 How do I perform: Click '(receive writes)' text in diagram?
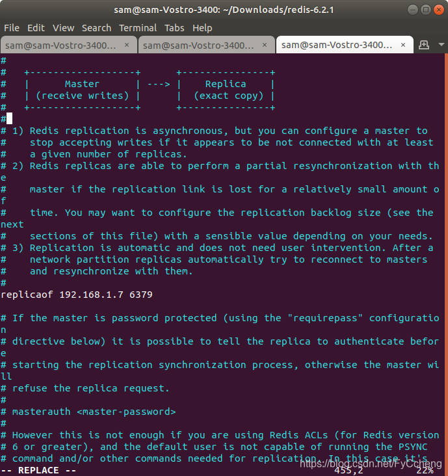tap(82, 96)
